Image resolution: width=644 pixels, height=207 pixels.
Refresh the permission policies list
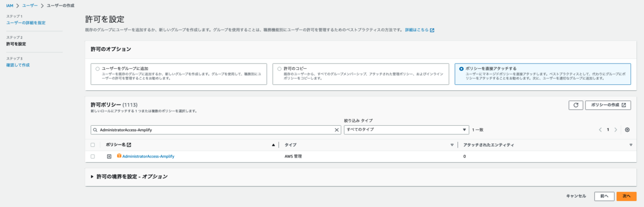pos(575,105)
